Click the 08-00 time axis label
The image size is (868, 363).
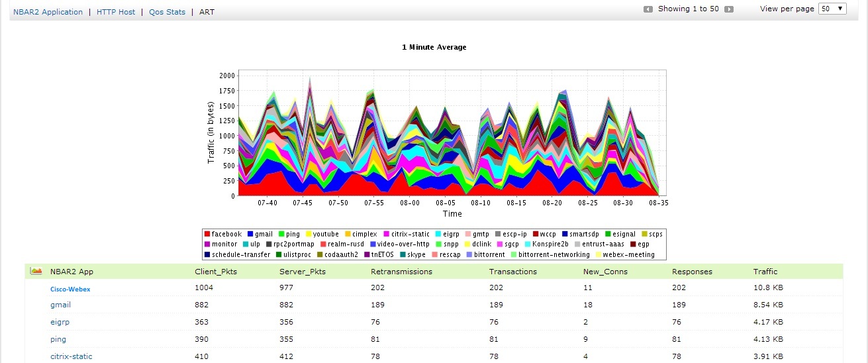coord(410,203)
